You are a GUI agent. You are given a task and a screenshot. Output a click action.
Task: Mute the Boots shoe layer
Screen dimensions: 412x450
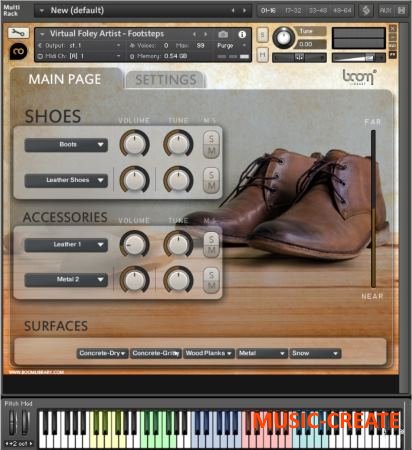(x=211, y=152)
